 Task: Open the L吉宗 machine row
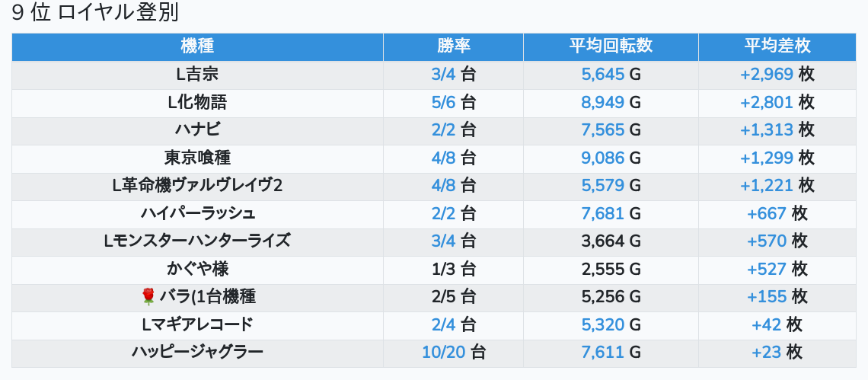197,75
